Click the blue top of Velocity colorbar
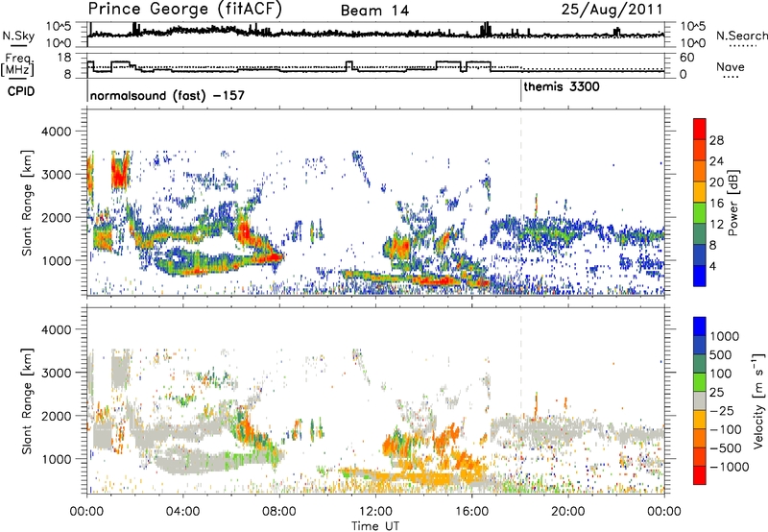Image resolution: width=768 pixels, height=532 pixels. tap(700, 326)
